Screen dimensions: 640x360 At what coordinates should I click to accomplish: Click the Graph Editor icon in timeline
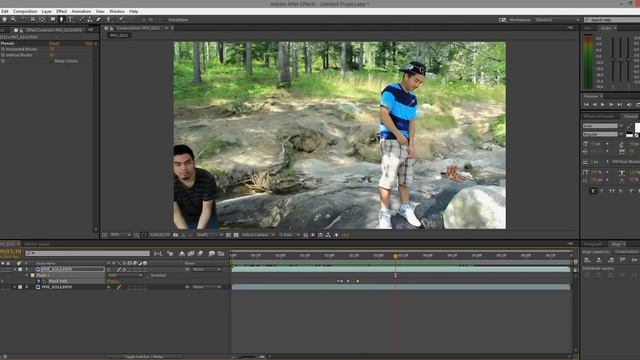click(221, 254)
